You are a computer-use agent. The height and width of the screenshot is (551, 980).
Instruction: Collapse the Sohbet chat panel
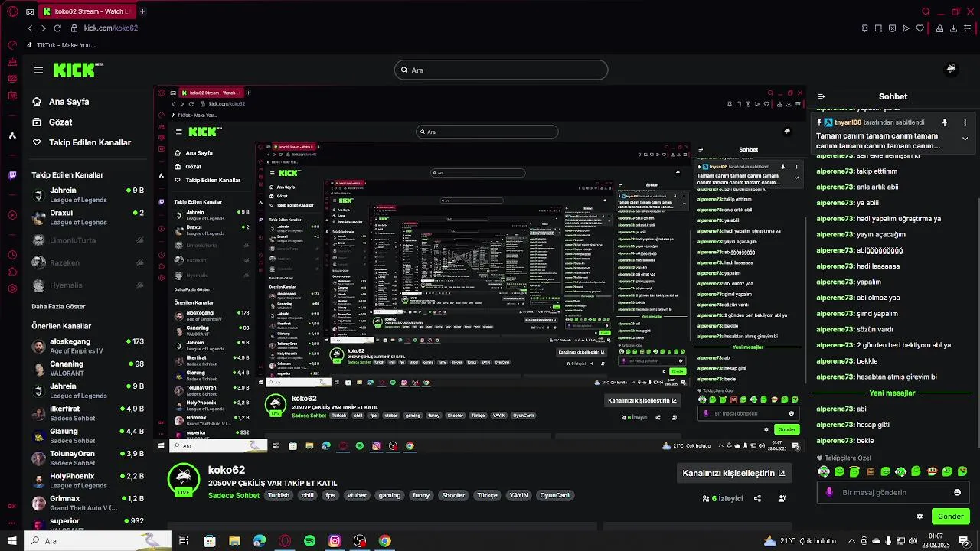(x=822, y=96)
